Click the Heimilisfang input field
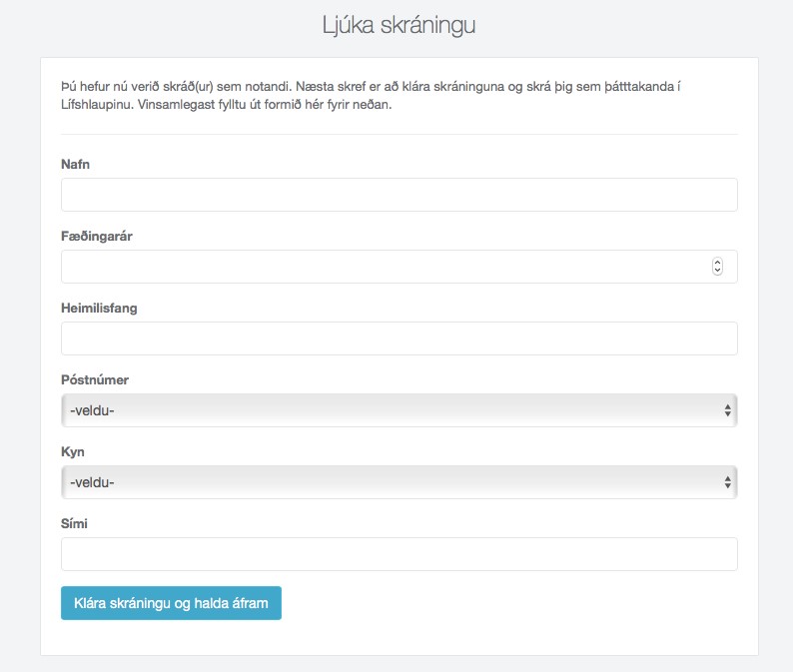The image size is (793, 672). tap(399, 338)
